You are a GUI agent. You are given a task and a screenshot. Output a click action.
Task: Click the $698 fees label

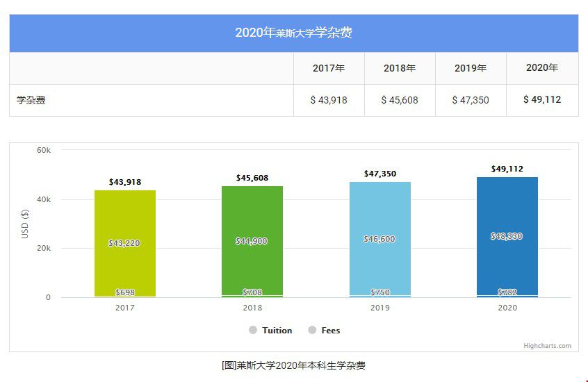coord(125,292)
